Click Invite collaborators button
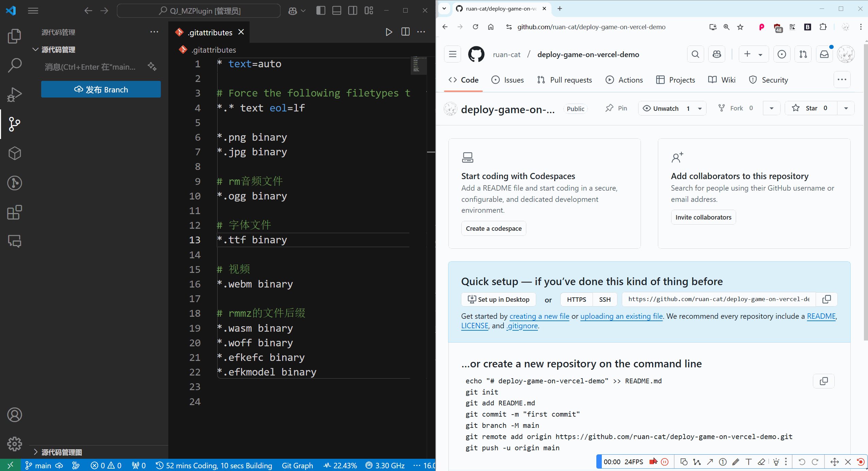This screenshot has width=868, height=471. pyautogui.click(x=703, y=217)
